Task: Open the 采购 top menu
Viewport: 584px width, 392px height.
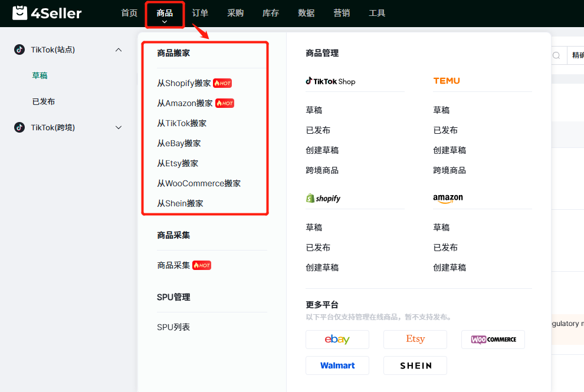Action: click(x=235, y=13)
